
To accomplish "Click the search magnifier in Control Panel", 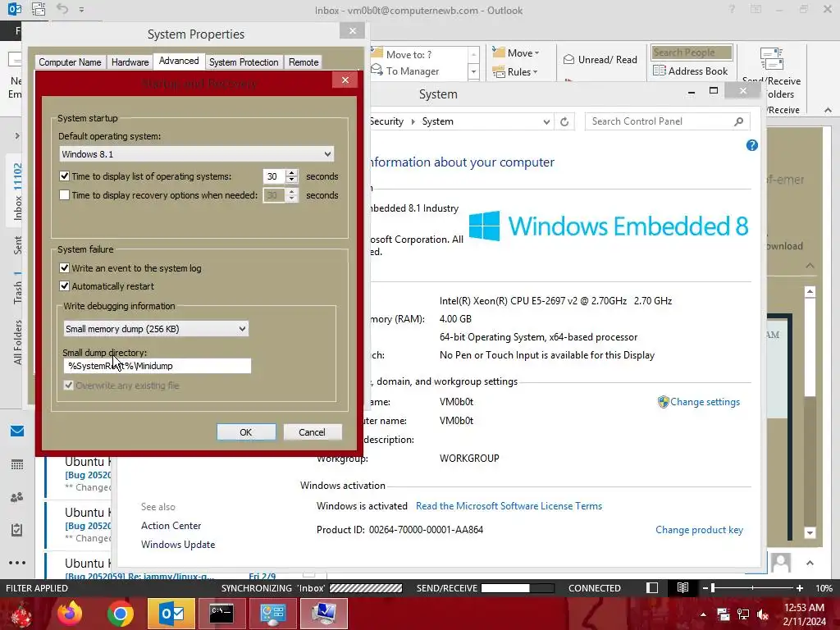I will (x=739, y=121).
